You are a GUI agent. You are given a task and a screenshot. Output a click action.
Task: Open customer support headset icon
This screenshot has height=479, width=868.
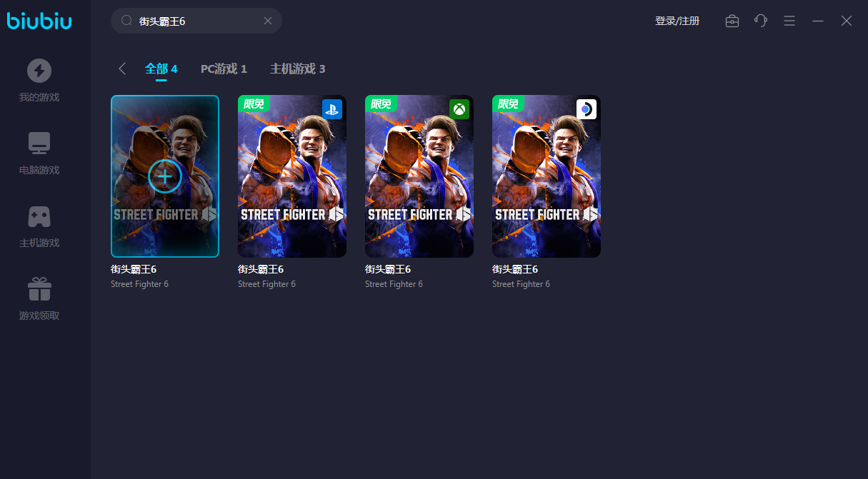coord(761,21)
